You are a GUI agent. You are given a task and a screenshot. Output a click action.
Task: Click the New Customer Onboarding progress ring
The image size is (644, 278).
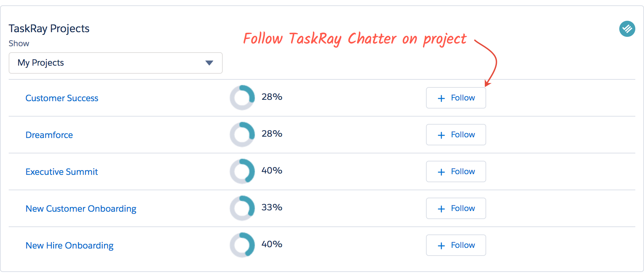click(242, 208)
